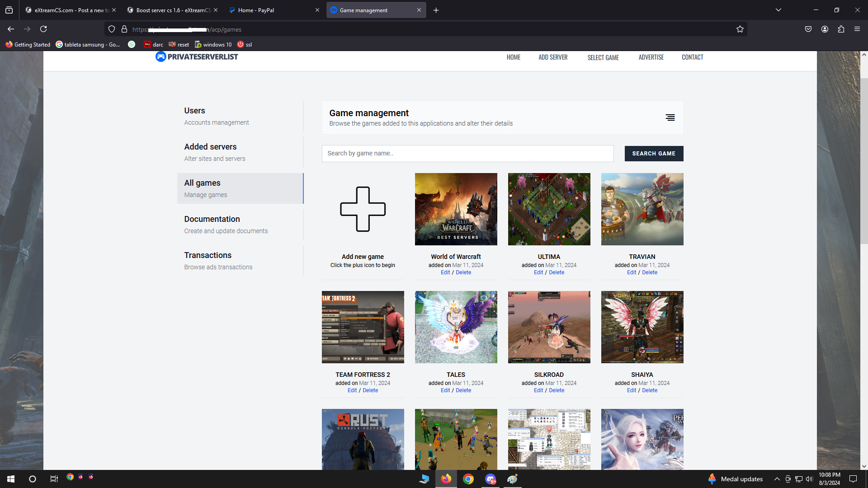The image size is (868, 488).
Task: Open Google Chrome from the center taskbar
Action: coord(468,479)
